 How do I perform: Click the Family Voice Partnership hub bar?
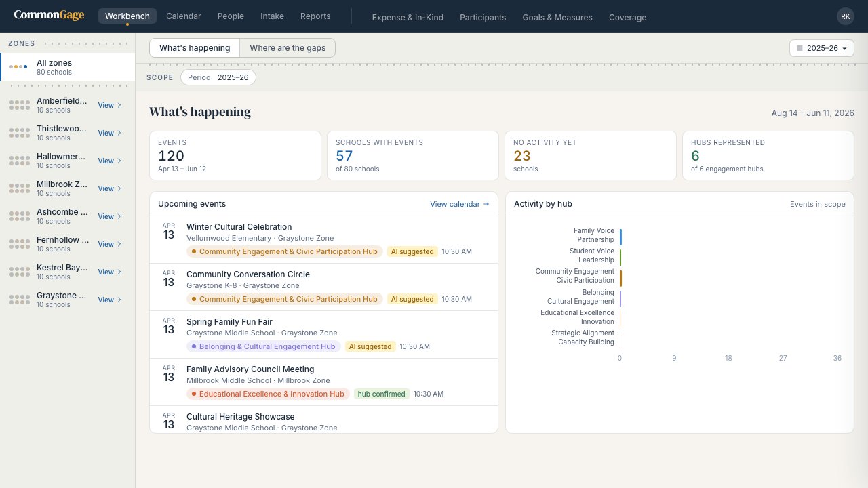click(620, 237)
